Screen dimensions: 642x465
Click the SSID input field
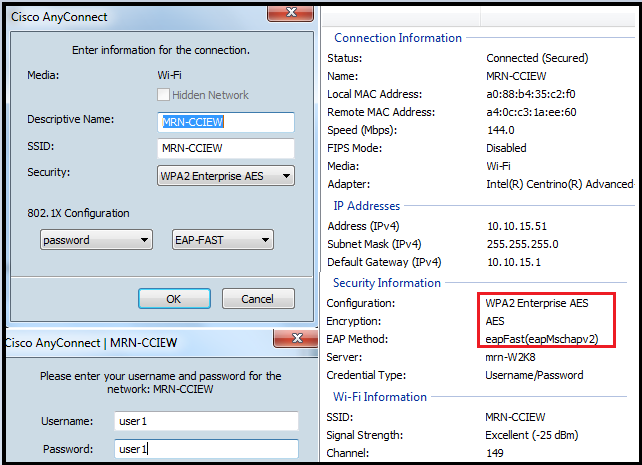(x=227, y=149)
